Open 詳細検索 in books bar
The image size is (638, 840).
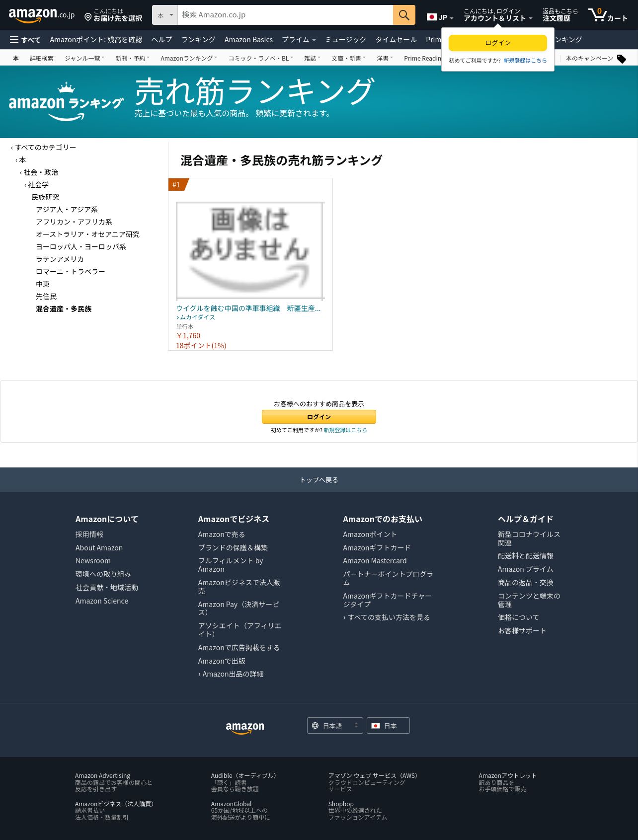pyautogui.click(x=42, y=58)
